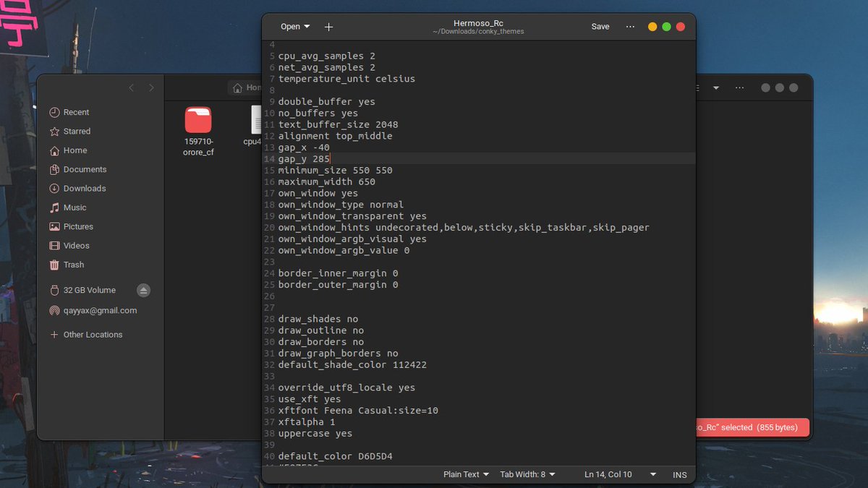Select Downloads in Files sidebar
The height and width of the screenshot is (488, 868).
85,189
